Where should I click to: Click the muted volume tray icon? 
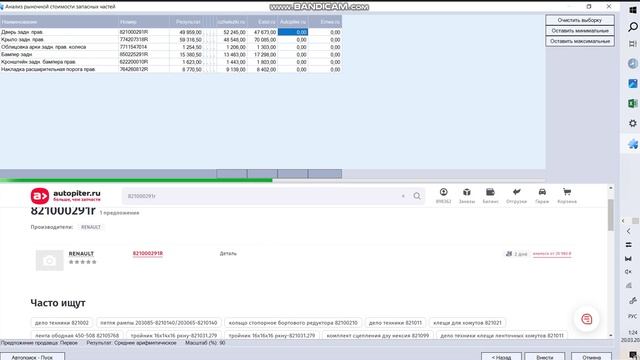pyautogui.click(x=628, y=272)
